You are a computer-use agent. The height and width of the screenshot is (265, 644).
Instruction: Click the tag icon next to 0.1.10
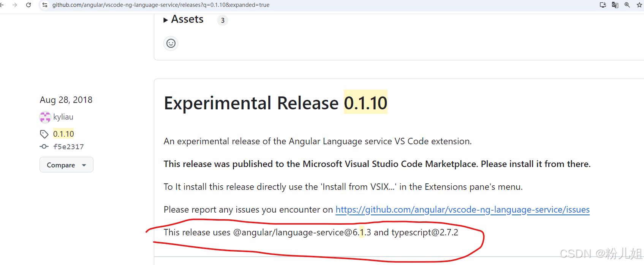(44, 134)
